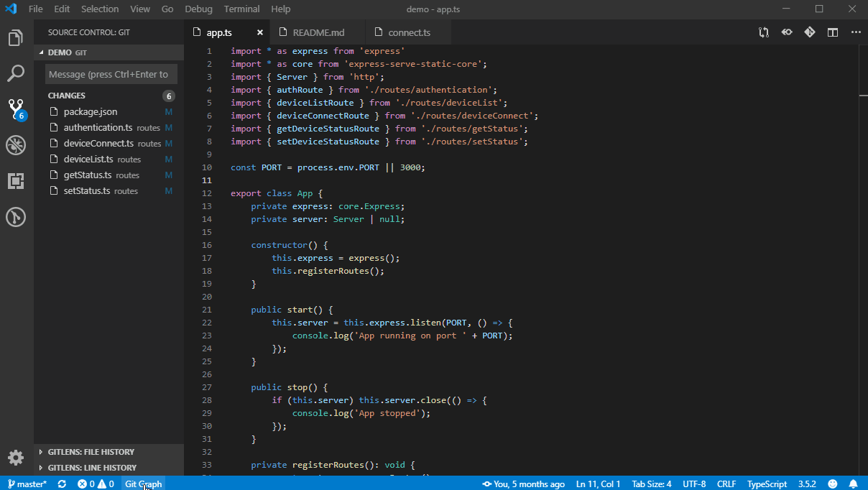Close the app.ts tab
Screen dimensions: 868x490
tap(260, 32)
